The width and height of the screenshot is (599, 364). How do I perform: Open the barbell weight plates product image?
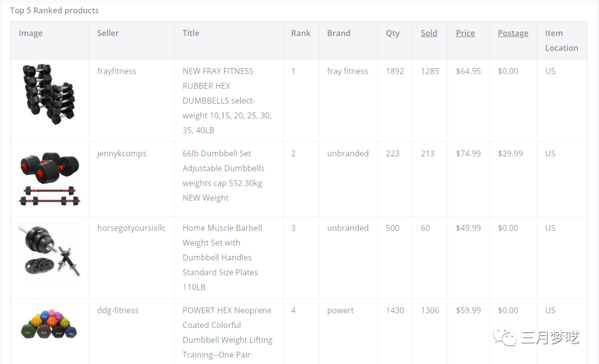tap(49, 251)
